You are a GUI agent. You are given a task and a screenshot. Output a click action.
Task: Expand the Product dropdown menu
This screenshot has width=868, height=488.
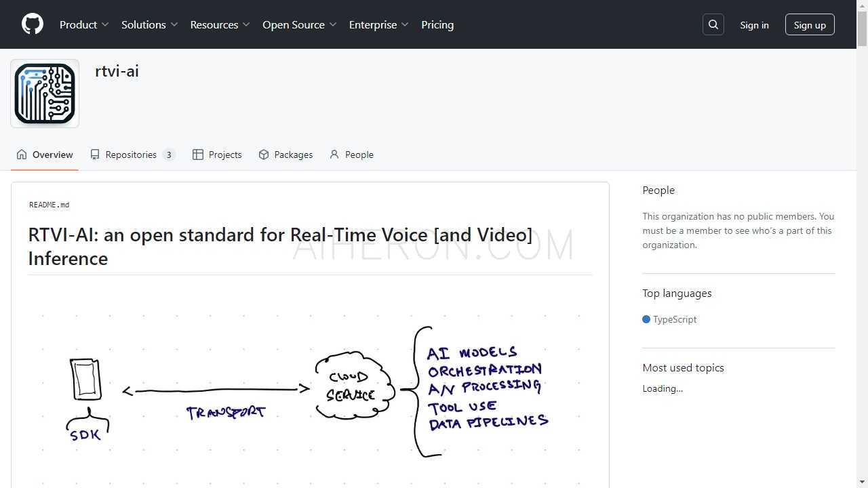point(84,24)
